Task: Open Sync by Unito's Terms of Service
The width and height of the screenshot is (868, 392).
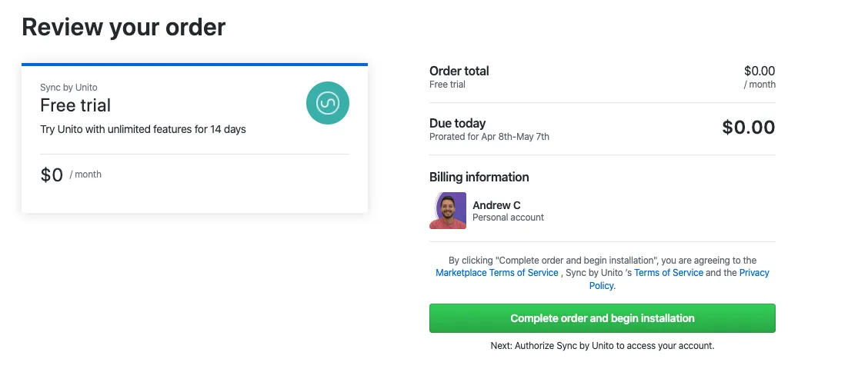Action: (669, 273)
